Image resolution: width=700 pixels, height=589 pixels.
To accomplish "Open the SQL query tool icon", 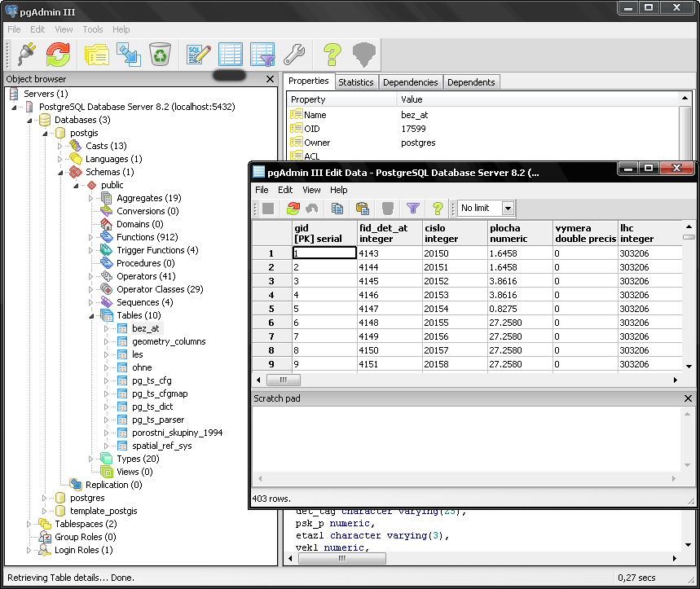I will [198, 55].
